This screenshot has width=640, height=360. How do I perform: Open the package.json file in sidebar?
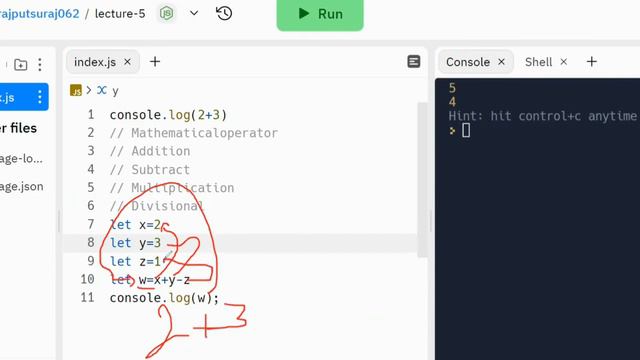click(22, 187)
